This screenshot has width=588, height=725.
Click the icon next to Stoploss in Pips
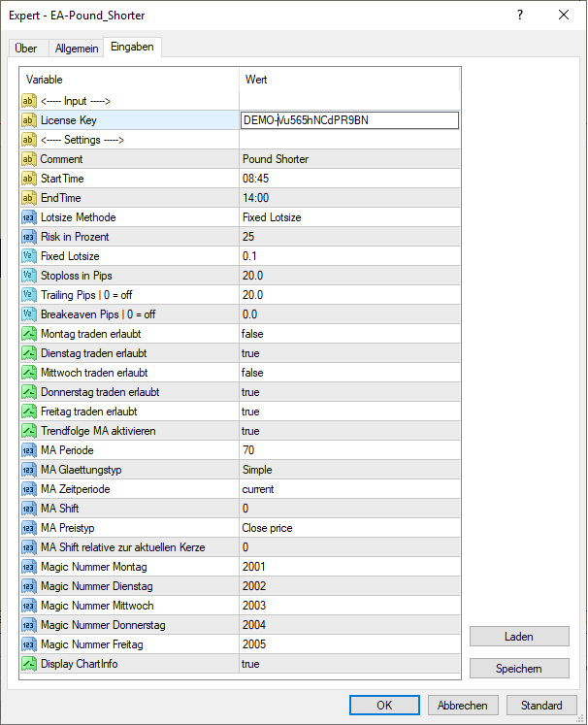(29, 276)
